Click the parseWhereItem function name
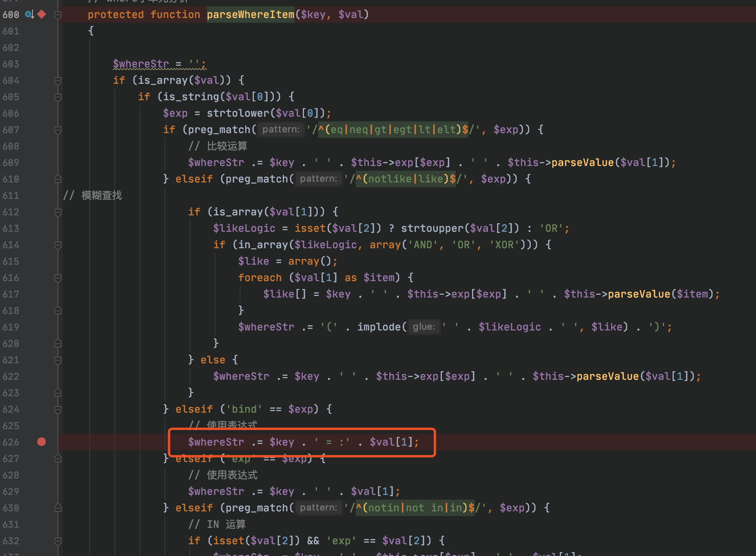 250,14
